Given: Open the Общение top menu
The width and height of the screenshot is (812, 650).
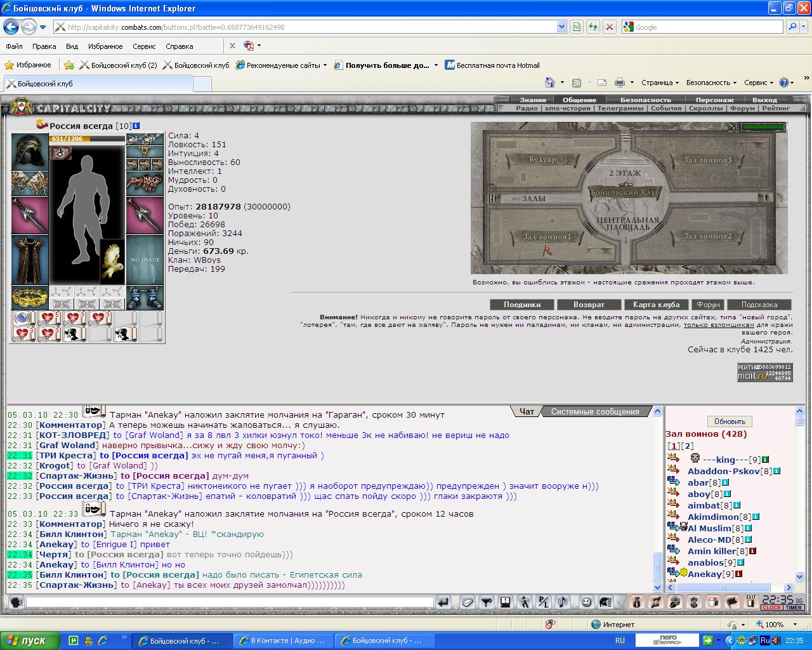Looking at the screenshot, I should click(x=579, y=100).
